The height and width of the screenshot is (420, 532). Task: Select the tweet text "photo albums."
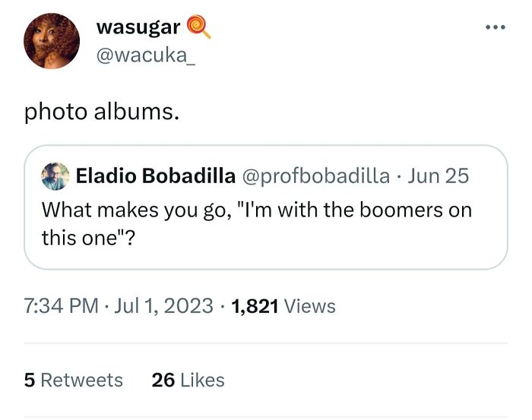point(102,112)
